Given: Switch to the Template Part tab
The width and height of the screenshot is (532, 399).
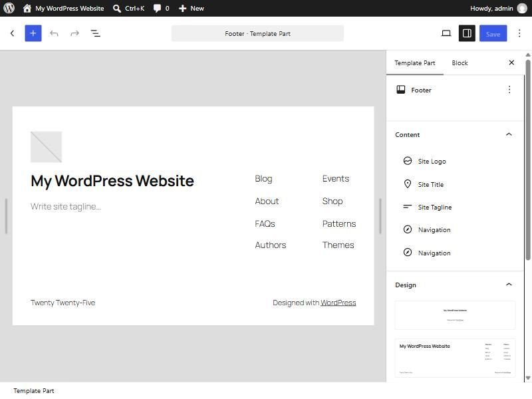Looking at the screenshot, I should click(x=414, y=63).
